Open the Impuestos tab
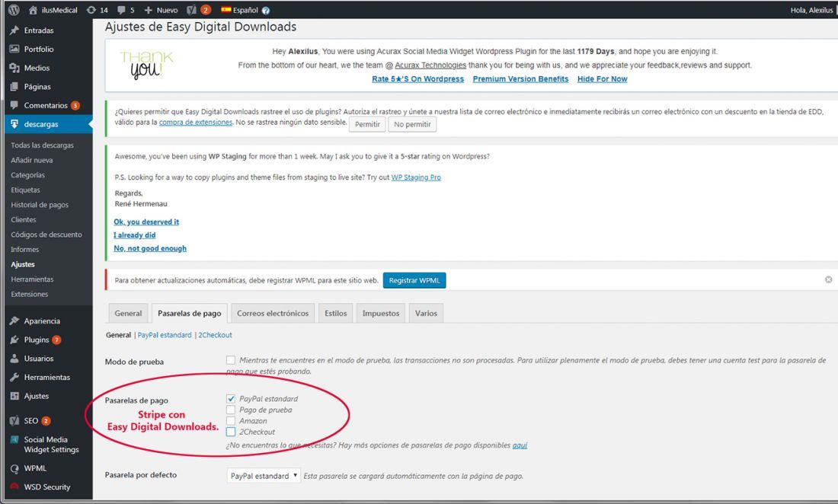Viewport: 838px width, 504px height. (x=380, y=314)
